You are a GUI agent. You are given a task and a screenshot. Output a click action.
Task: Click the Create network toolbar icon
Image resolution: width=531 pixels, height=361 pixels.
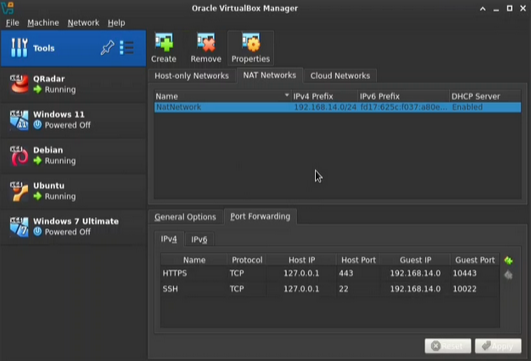pos(164,43)
